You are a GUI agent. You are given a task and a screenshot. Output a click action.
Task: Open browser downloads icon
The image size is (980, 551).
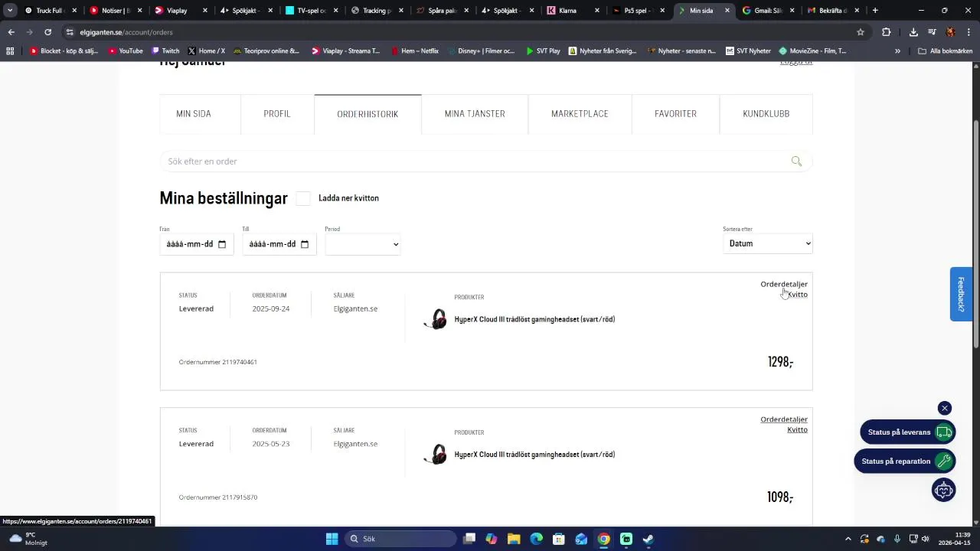click(913, 32)
